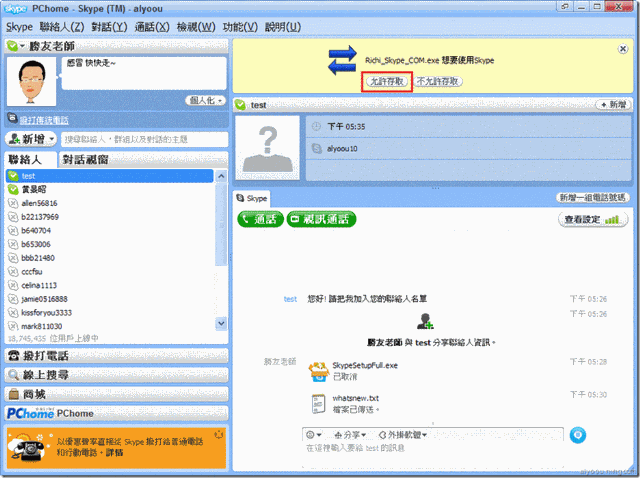Open the PChome panel

116,414
